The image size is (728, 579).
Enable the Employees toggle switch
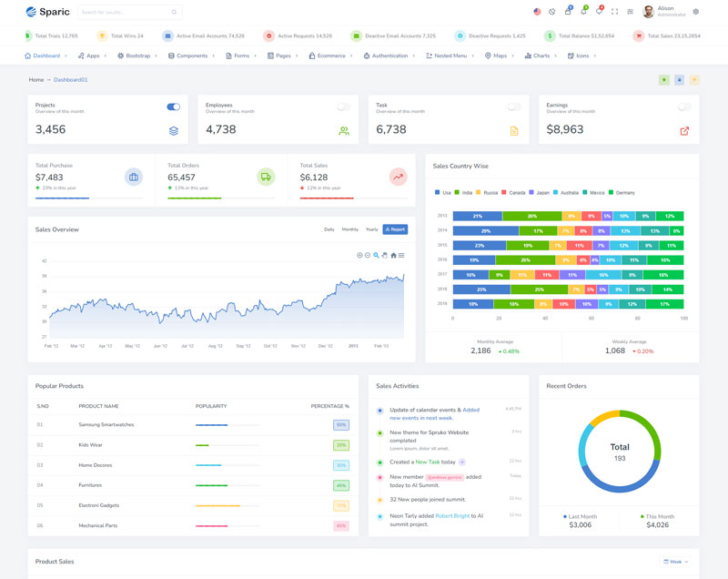coord(343,107)
